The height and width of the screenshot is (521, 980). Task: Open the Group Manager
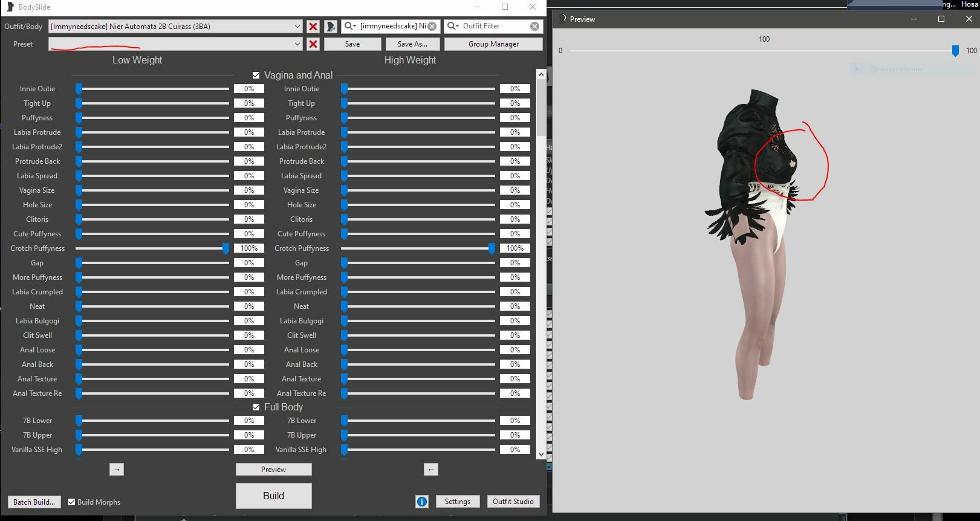(493, 44)
